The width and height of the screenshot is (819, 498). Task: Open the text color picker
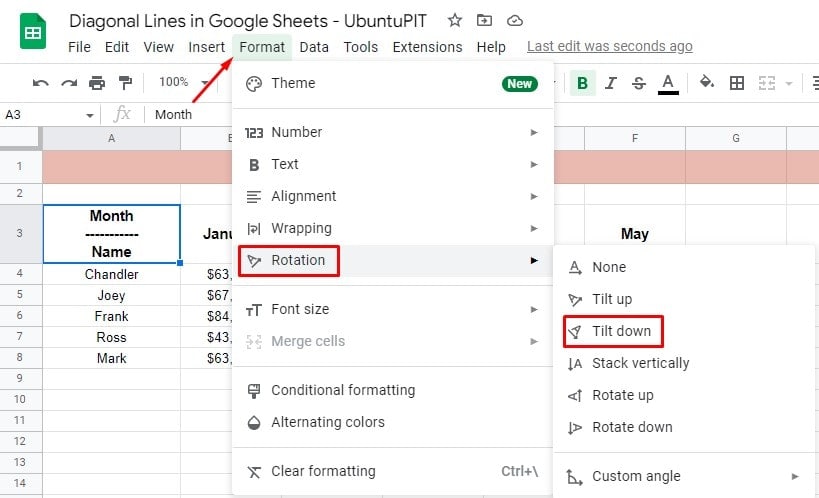[x=668, y=84]
